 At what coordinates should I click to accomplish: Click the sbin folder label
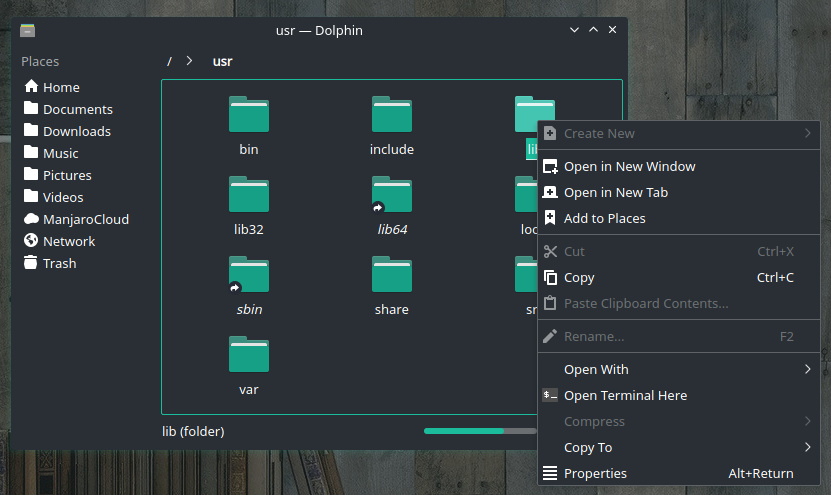pos(249,310)
